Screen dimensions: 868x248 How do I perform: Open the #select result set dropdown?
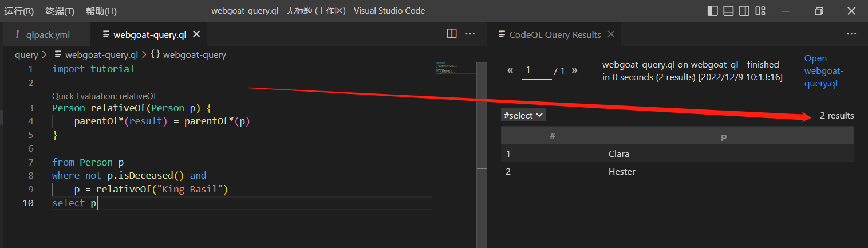point(523,115)
